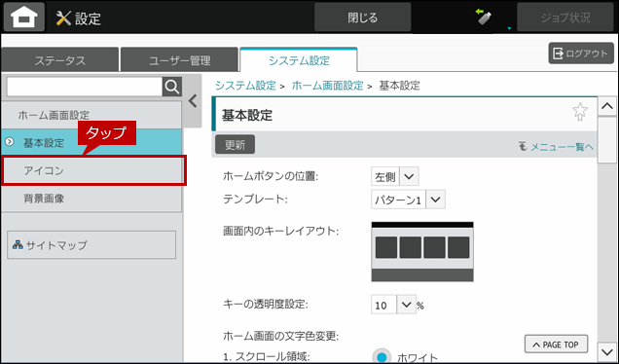This screenshot has width=619, height=364.
Task: Click the ホーム画面の文字色変更 label
Action: [x=280, y=336]
